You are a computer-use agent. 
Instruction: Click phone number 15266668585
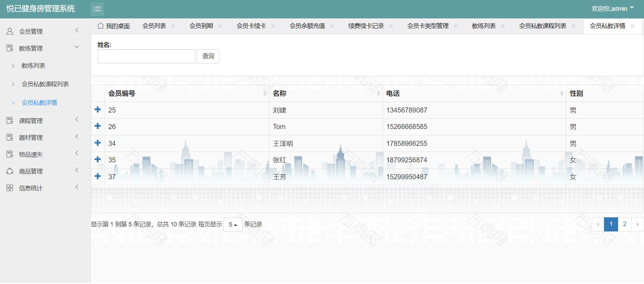(x=407, y=127)
